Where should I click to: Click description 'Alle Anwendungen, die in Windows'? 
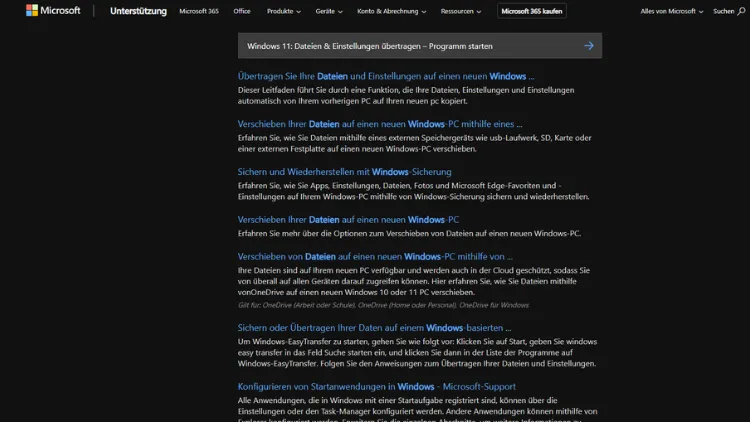pos(418,409)
